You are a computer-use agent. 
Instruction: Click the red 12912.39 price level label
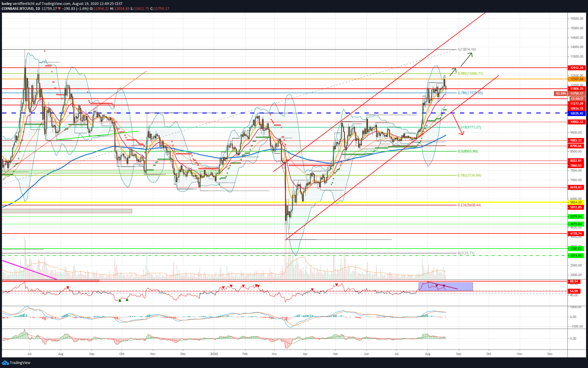click(x=576, y=68)
